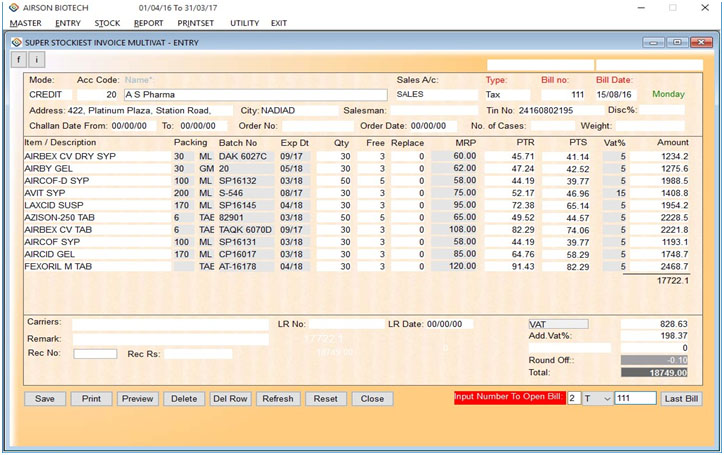Open the STOCK menu
This screenshot has width=724, height=455.
tap(107, 23)
